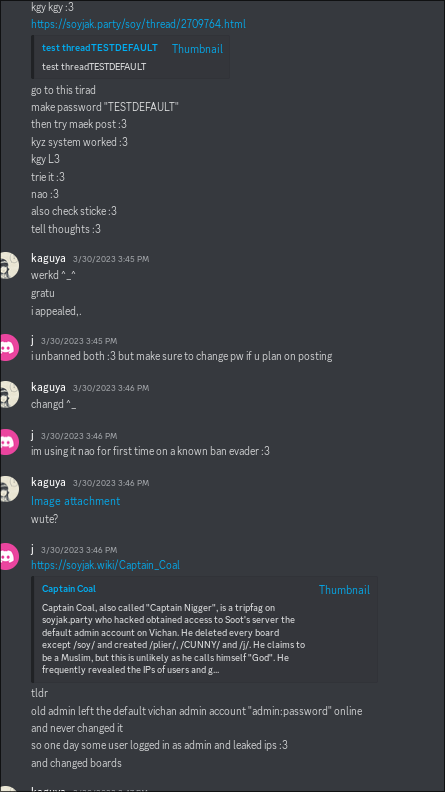Click the timestamp on j's soyjak.wiki link message
Screen dimensions: 445x792
point(79,550)
